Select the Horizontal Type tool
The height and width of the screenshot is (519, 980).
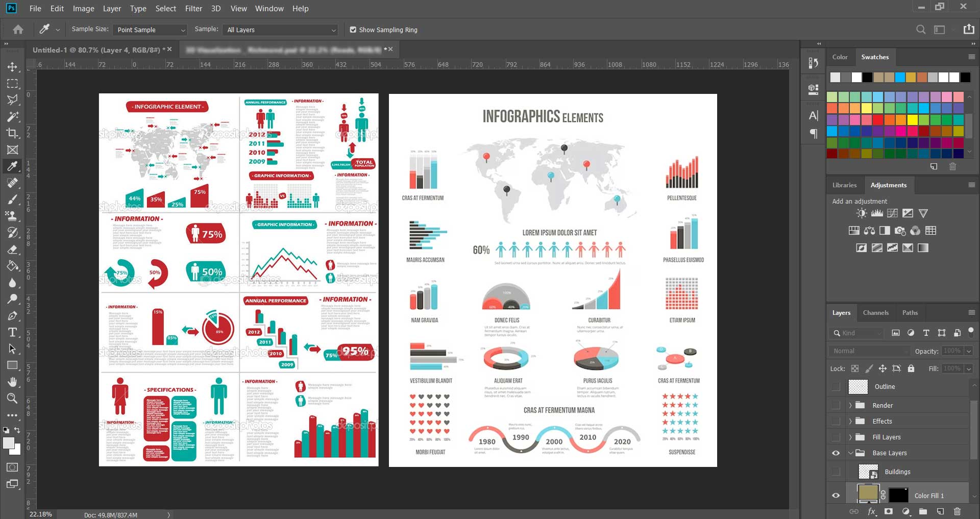(x=12, y=333)
